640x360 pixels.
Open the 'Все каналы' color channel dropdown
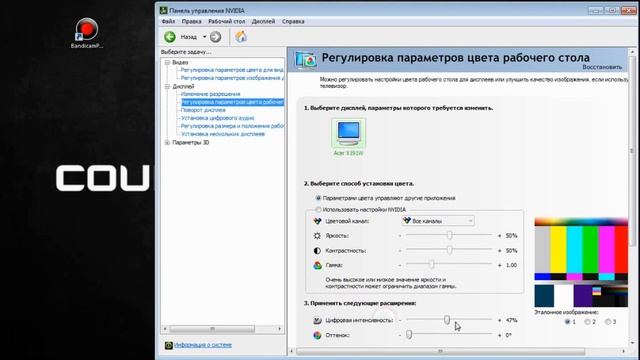438,221
